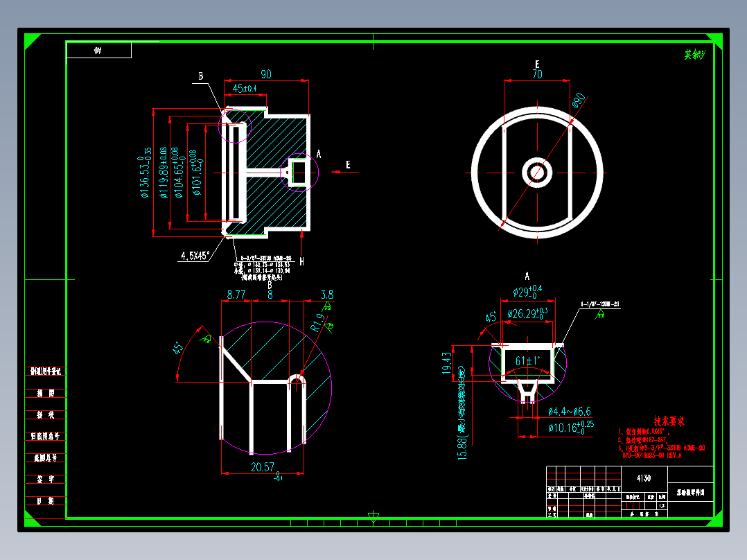The image size is (747, 560).
Task: Click the ø26.29 +0.3 diameter dimension
Action: [x=527, y=313]
